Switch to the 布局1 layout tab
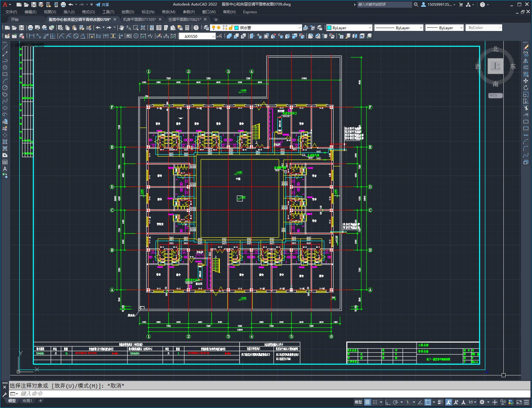 tap(27, 401)
